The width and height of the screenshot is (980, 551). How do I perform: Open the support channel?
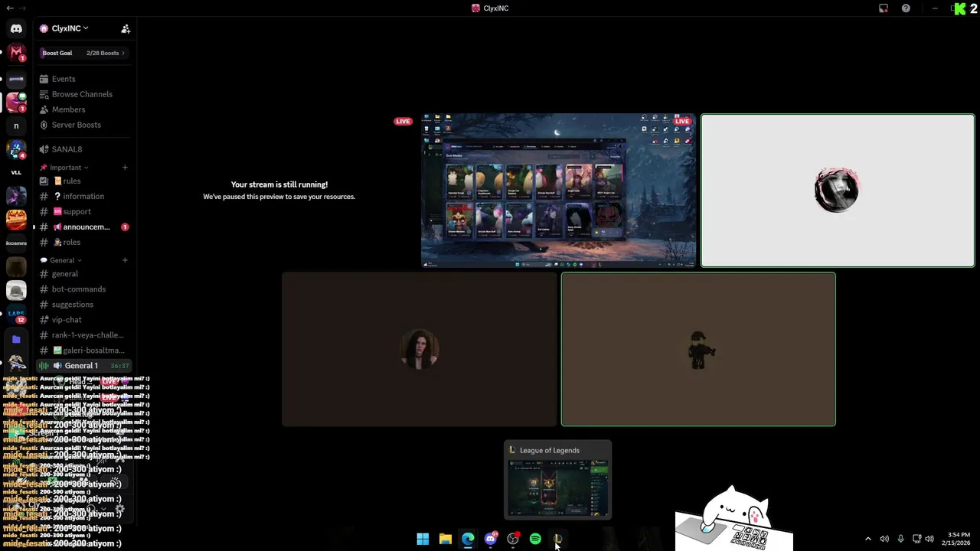(84, 211)
